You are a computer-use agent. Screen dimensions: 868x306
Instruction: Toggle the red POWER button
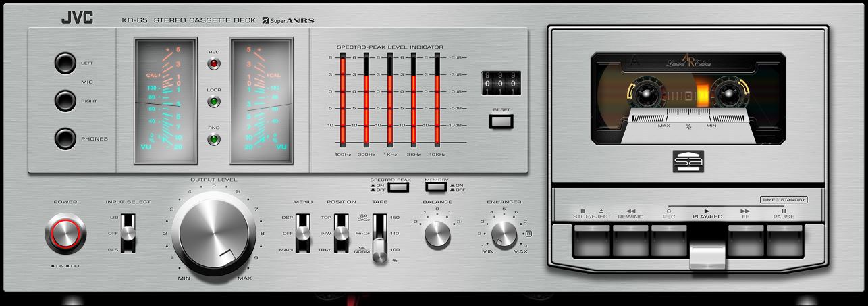65,233
